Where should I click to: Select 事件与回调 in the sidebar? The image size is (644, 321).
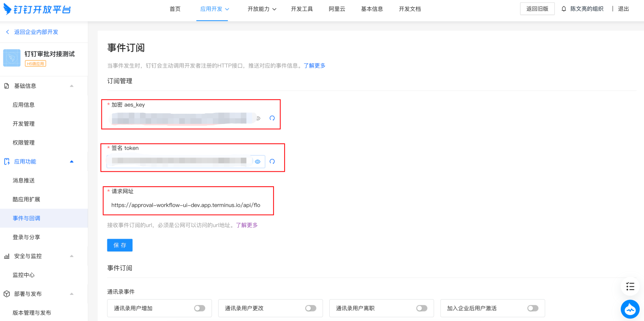point(44,218)
